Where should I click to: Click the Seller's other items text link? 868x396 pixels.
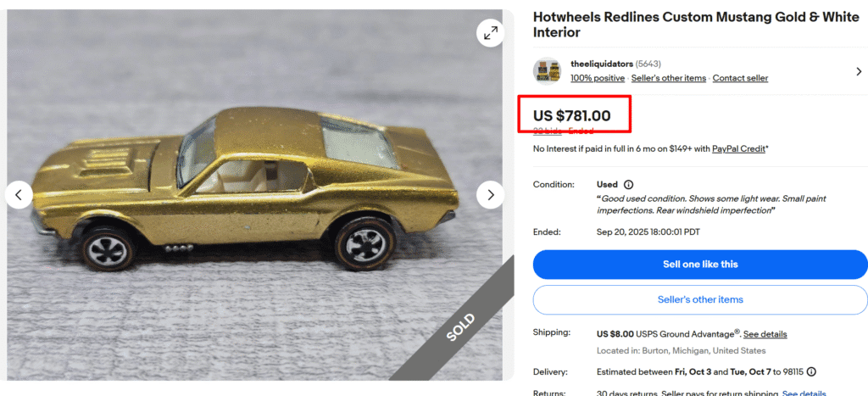(668, 78)
